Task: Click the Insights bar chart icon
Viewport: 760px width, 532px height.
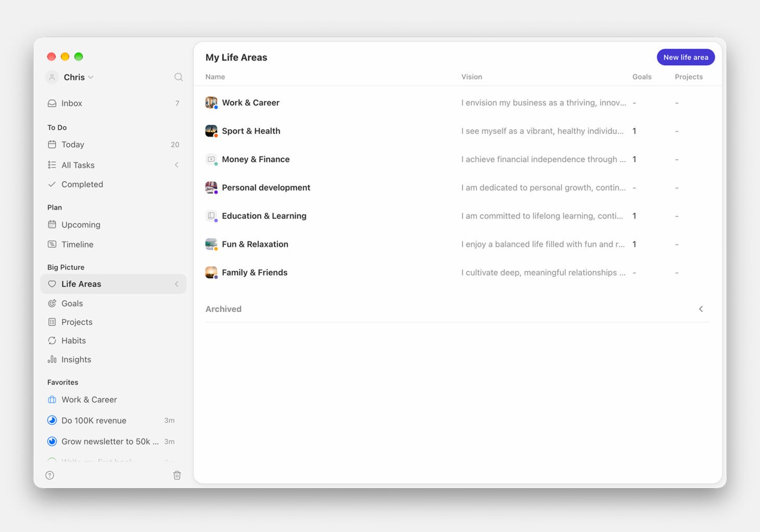Action: click(52, 359)
